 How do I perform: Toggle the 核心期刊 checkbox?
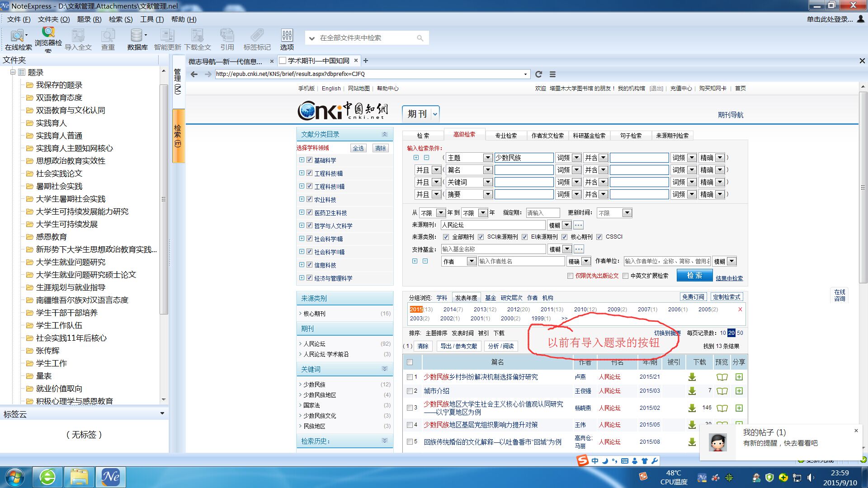(564, 237)
